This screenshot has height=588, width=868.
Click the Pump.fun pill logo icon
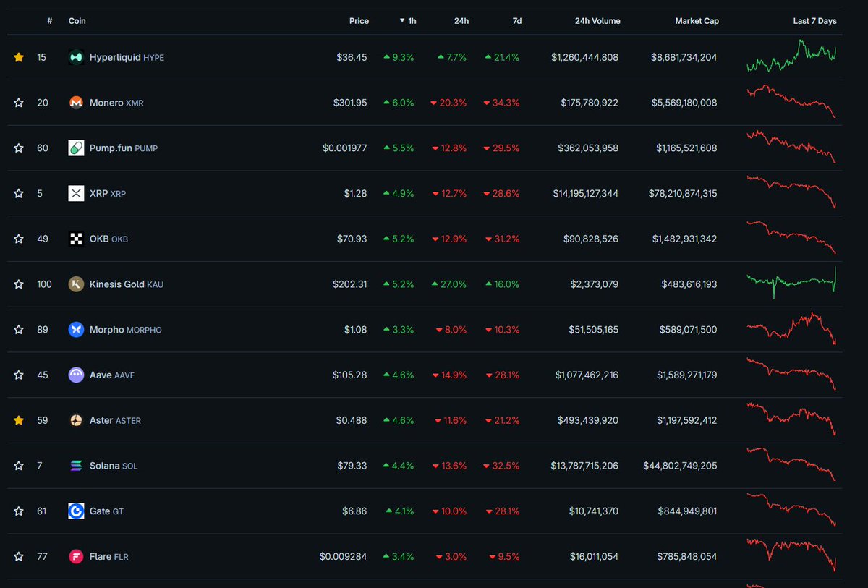point(76,148)
